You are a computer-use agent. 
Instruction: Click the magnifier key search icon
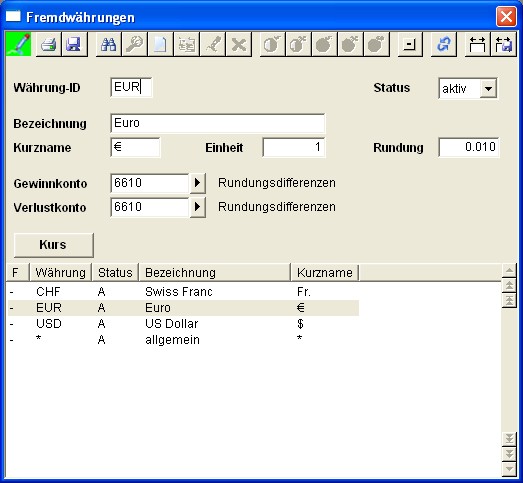tap(134, 44)
